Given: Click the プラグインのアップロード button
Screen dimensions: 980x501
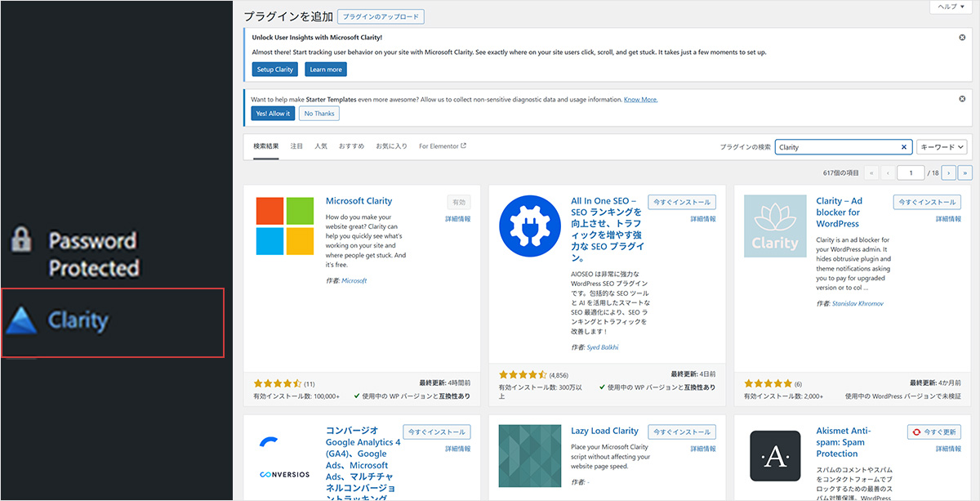Looking at the screenshot, I should click(381, 16).
